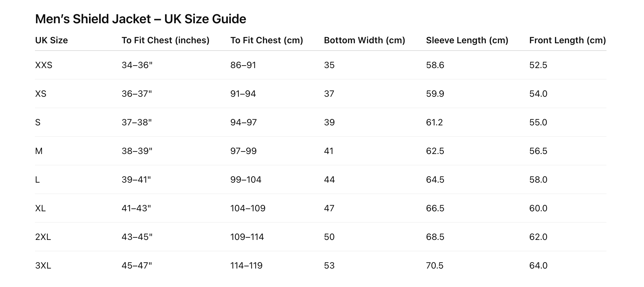Select the XXS size row label
This screenshot has width=644, height=287.
(x=44, y=65)
